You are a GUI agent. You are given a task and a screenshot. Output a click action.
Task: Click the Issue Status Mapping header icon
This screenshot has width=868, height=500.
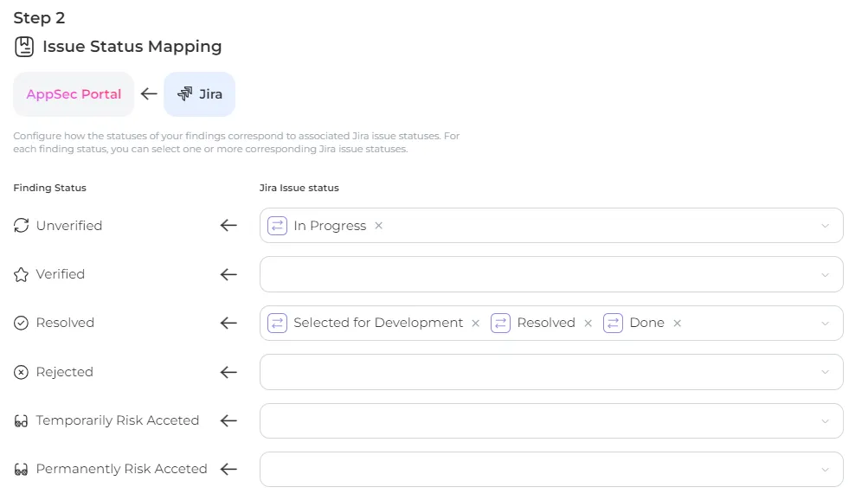[24, 47]
